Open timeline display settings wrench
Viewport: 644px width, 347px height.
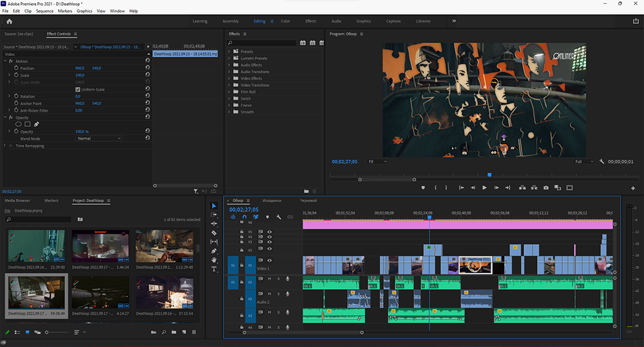point(279,217)
